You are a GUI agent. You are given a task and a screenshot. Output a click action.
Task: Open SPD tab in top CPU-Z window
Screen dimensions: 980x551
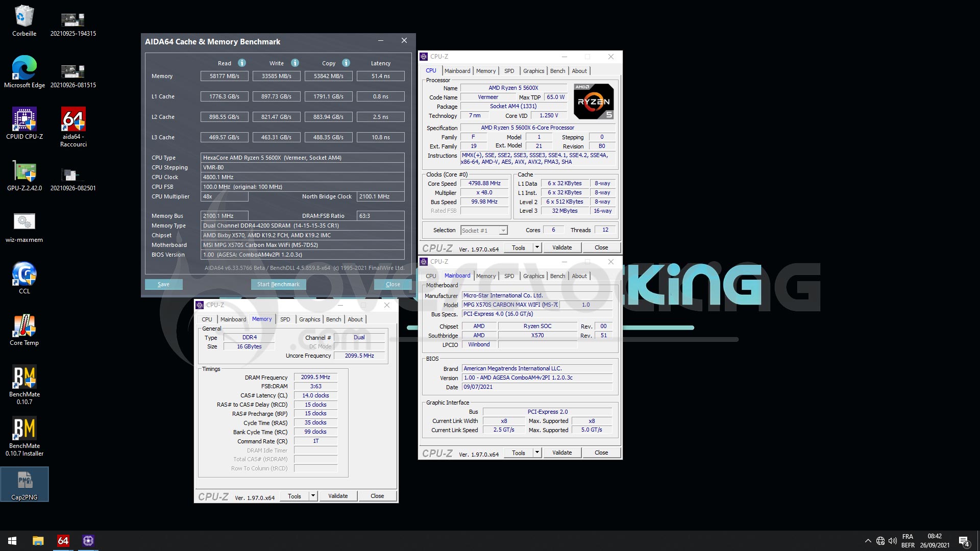click(509, 71)
